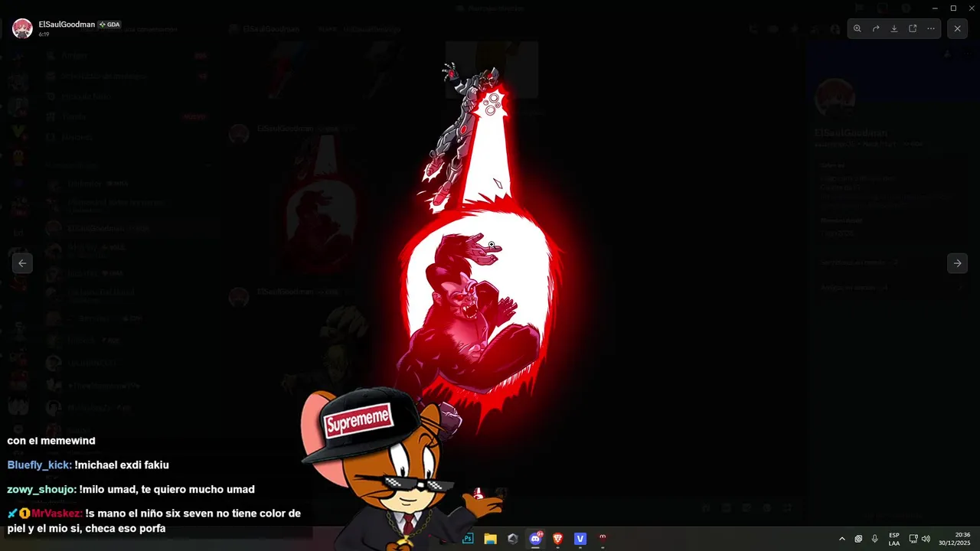Open the gray hexagon app in taskbar
Viewport: 980px width, 551px height.
[512, 539]
